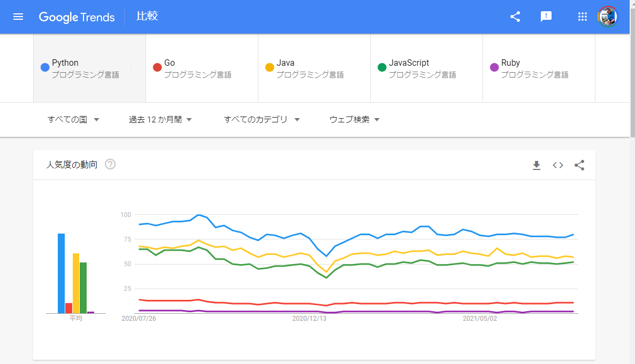Open the Google apps grid
Image resolution: width=635 pixels, height=364 pixels.
tap(583, 17)
